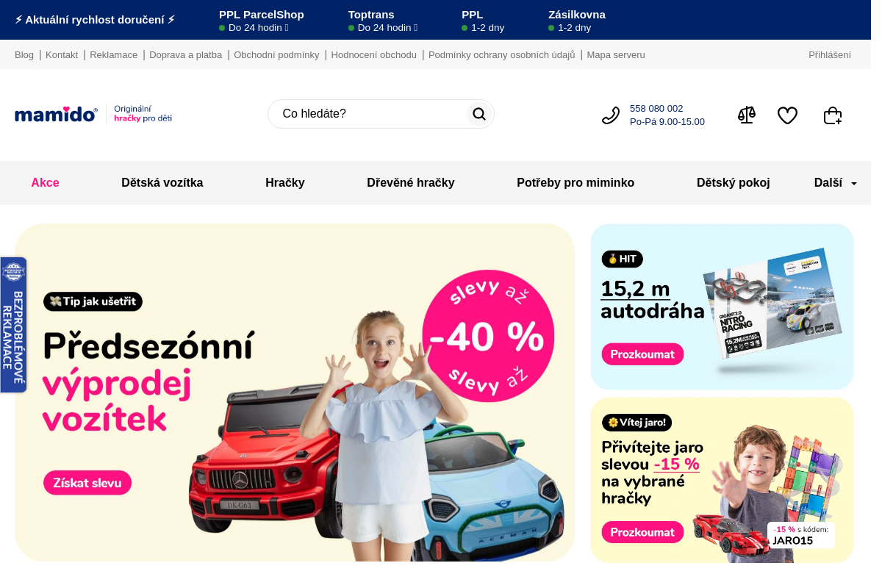882x588 pixels.
Task: Expand the Další menu dropdown
Action: (x=836, y=183)
